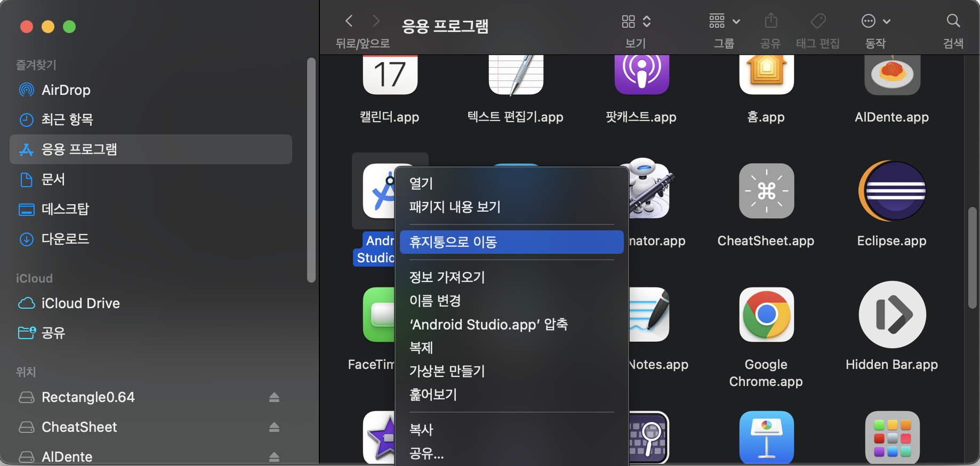Screen dimensions: 980x466
Task: Select the 캘린더.app icon
Action: pyautogui.click(x=390, y=75)
